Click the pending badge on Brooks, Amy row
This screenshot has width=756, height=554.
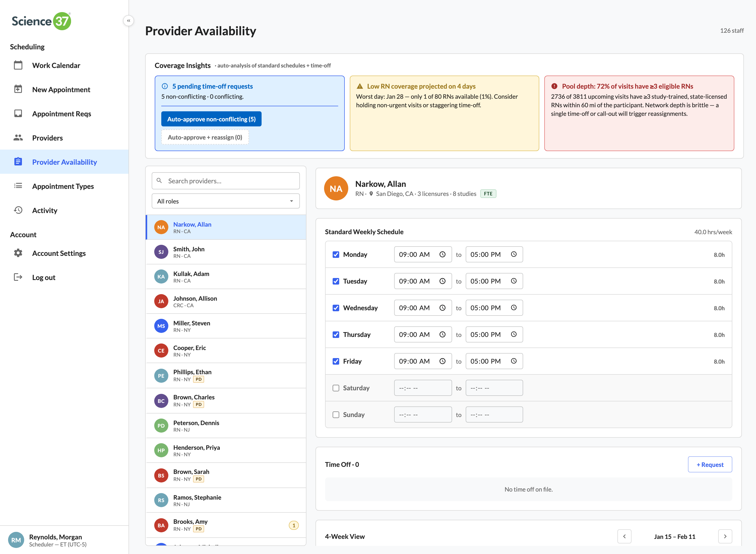pos(294,525)
